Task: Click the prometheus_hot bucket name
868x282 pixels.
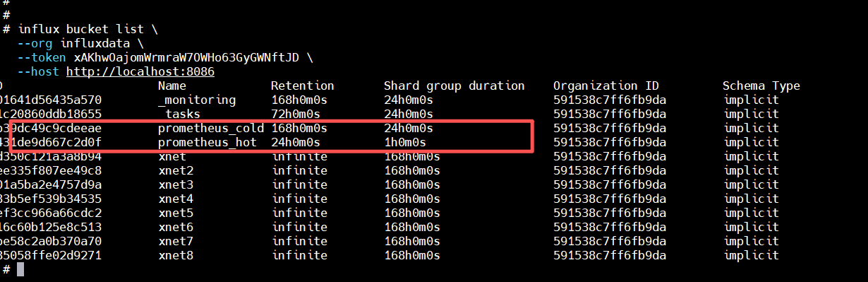Action: 207,143
